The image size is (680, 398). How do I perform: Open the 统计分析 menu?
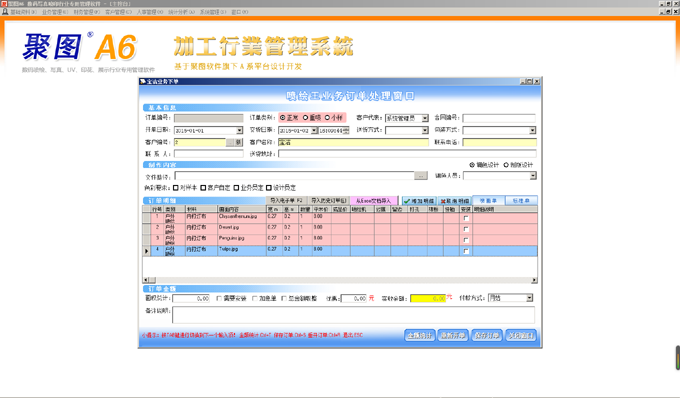coord(181,12)
